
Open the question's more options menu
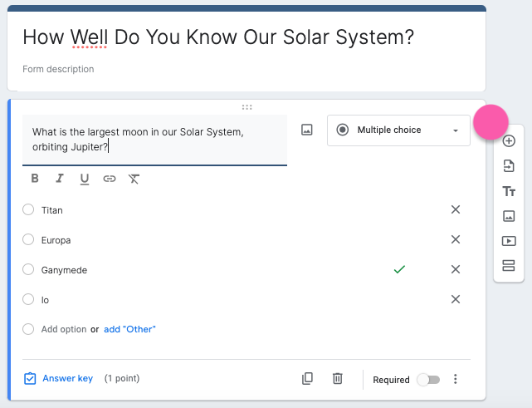pyautogui.click(x=455, y=380)
